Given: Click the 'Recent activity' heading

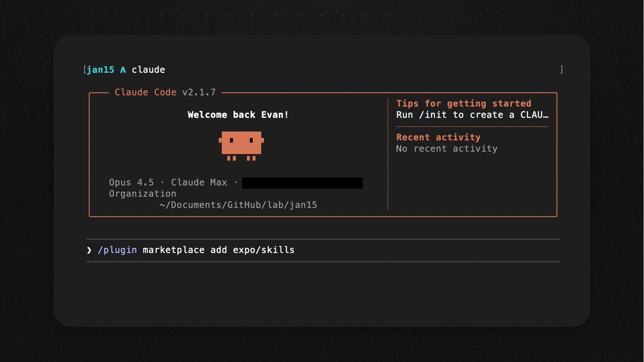Looking at the screenshot, I should tap(438, 137).
